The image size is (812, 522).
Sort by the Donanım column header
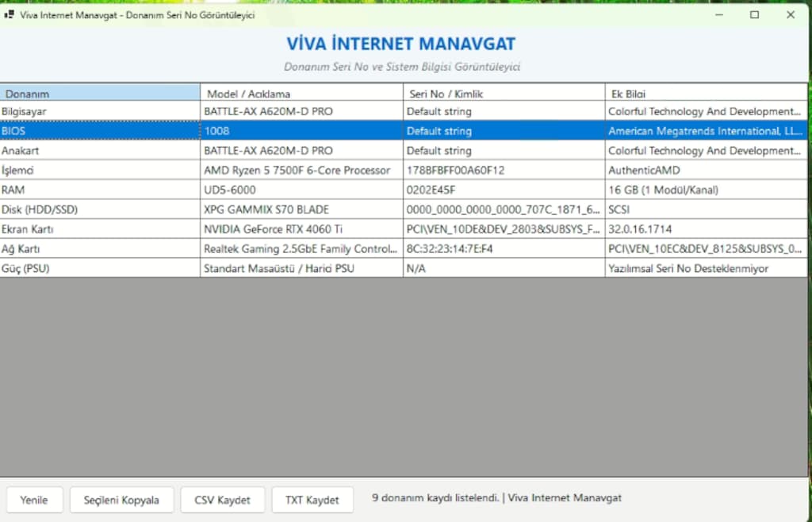(100, 93)
